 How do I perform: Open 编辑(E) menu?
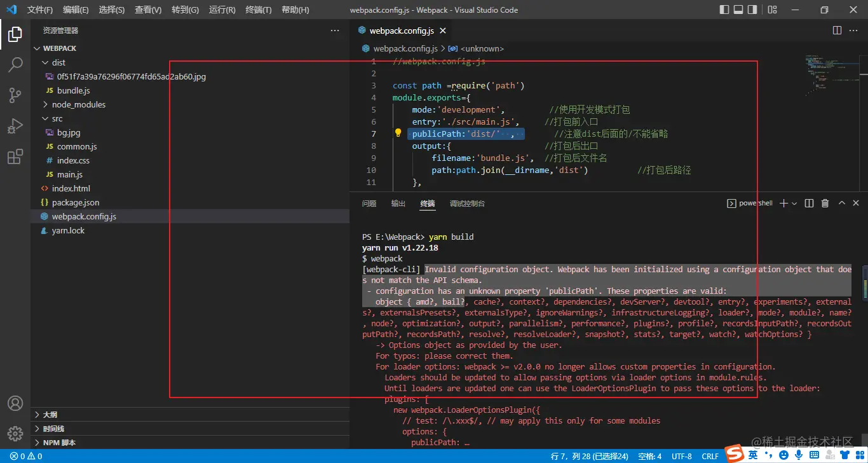pos(76,10)
